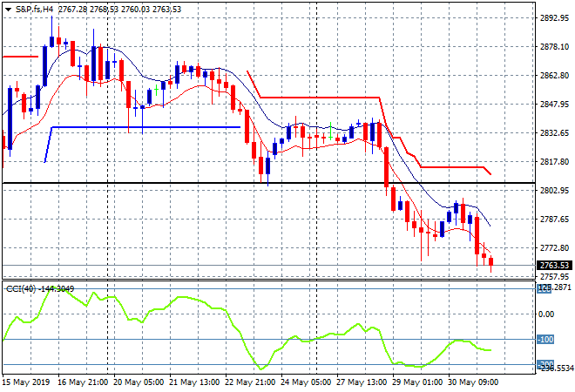Click the 2832.65 price axis label
Image resolution: width=575 pixels, height=392 pixels.
pos(554,132)
